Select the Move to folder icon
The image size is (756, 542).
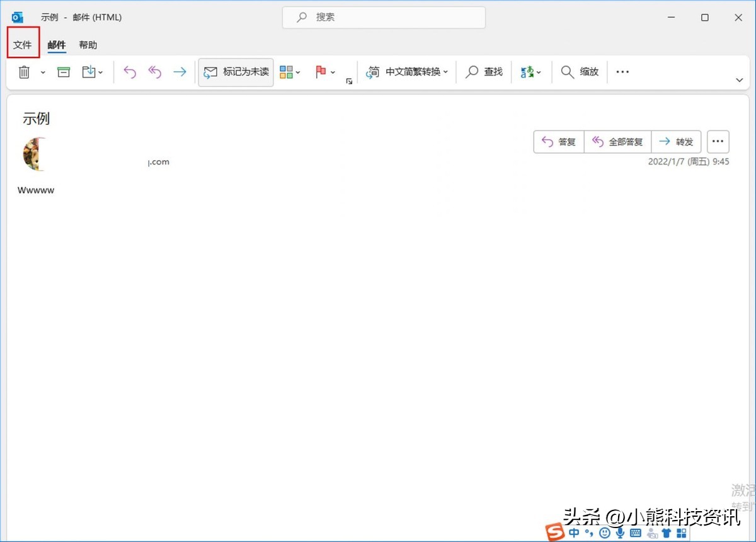pos(89,71)
